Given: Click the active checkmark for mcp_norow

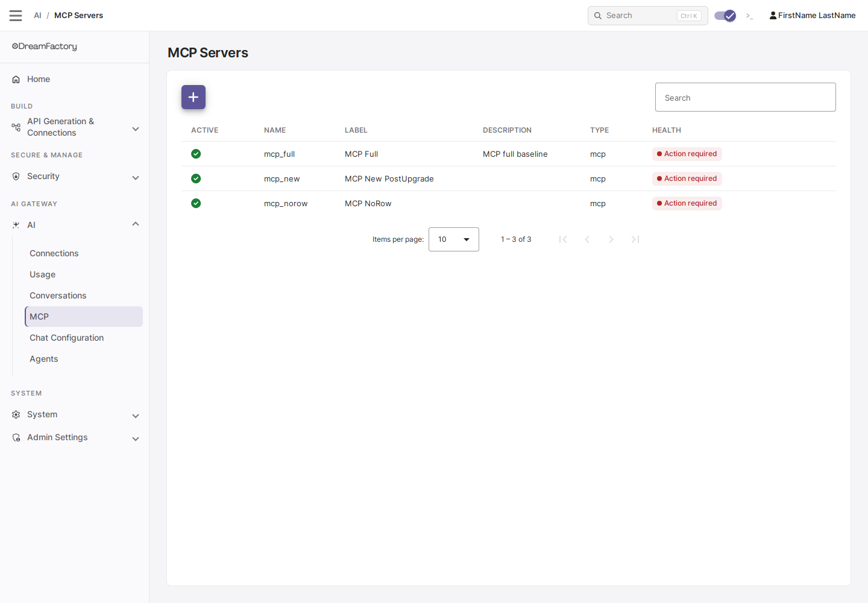Looking at the screenshot, I should click(x=196, y=203).
